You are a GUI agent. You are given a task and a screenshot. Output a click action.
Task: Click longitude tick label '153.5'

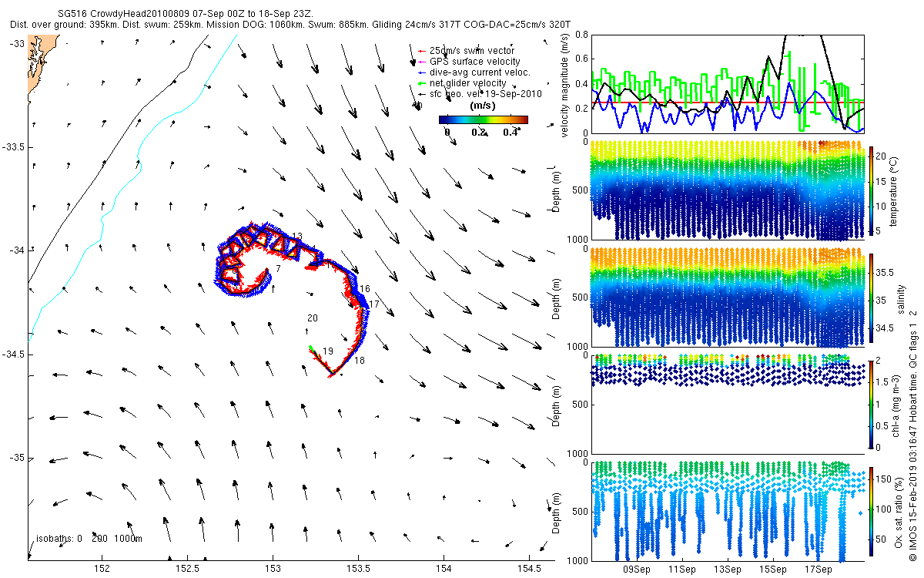(359, 570)
